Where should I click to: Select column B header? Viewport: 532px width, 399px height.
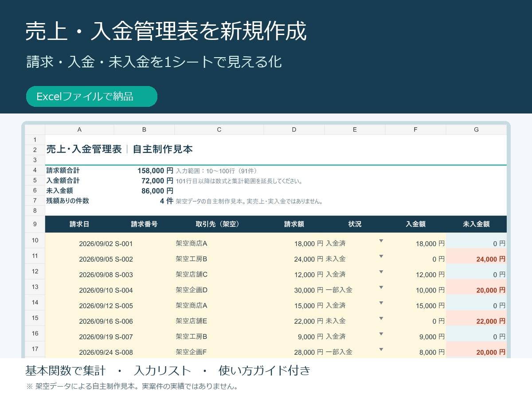point(144,129)
